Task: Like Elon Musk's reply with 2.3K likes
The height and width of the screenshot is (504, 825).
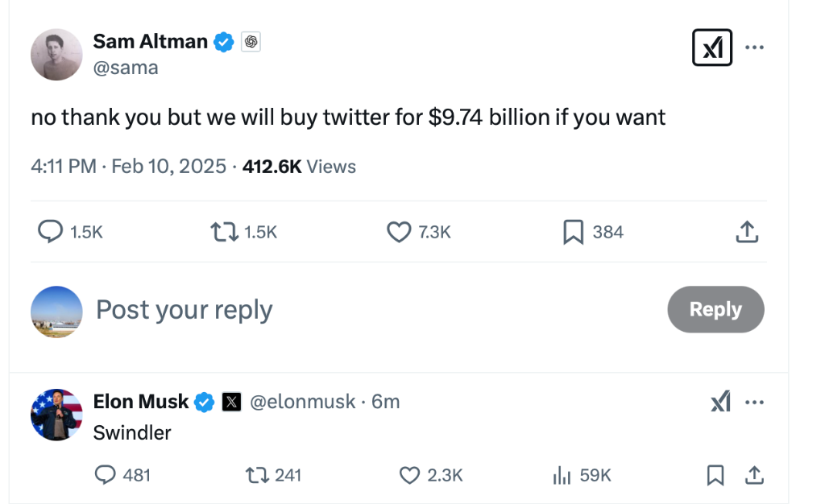Action: click(x=411, y=475)
